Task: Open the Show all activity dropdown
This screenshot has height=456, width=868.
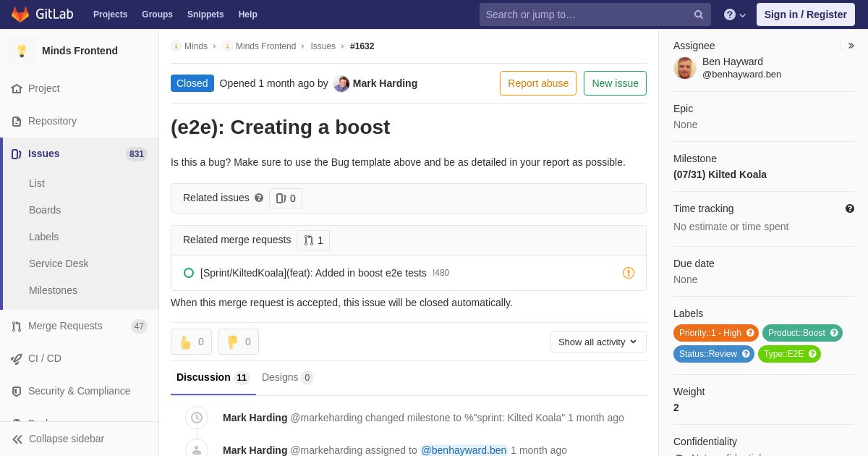Action: click(598, 342)
